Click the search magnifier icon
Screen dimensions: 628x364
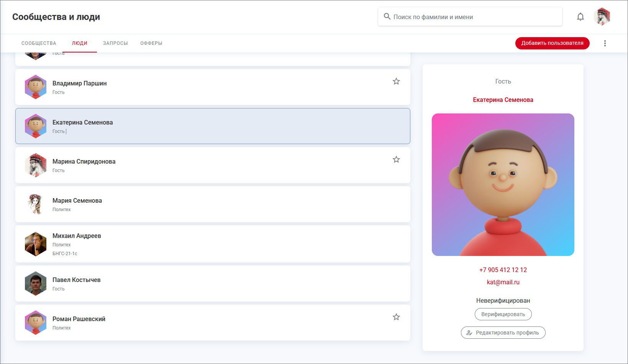(x=387, y=16)
